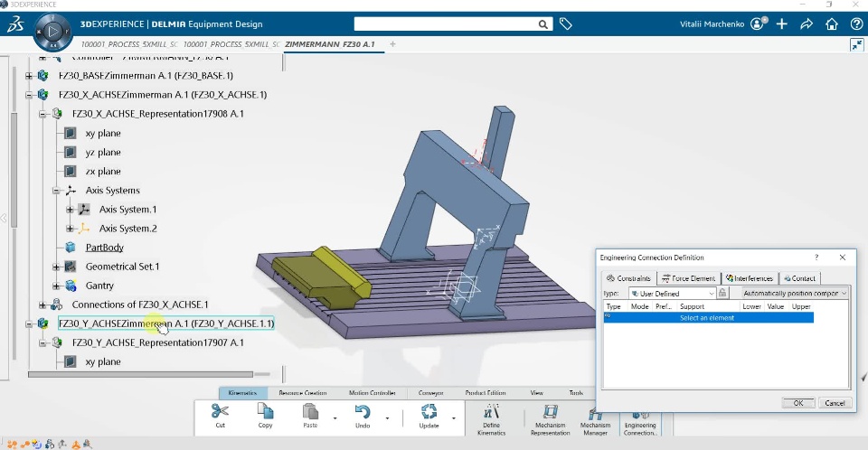This screenshot has height=450, width=868.
Task: Click the tree horizontal scrollbar
Action: 140,375
